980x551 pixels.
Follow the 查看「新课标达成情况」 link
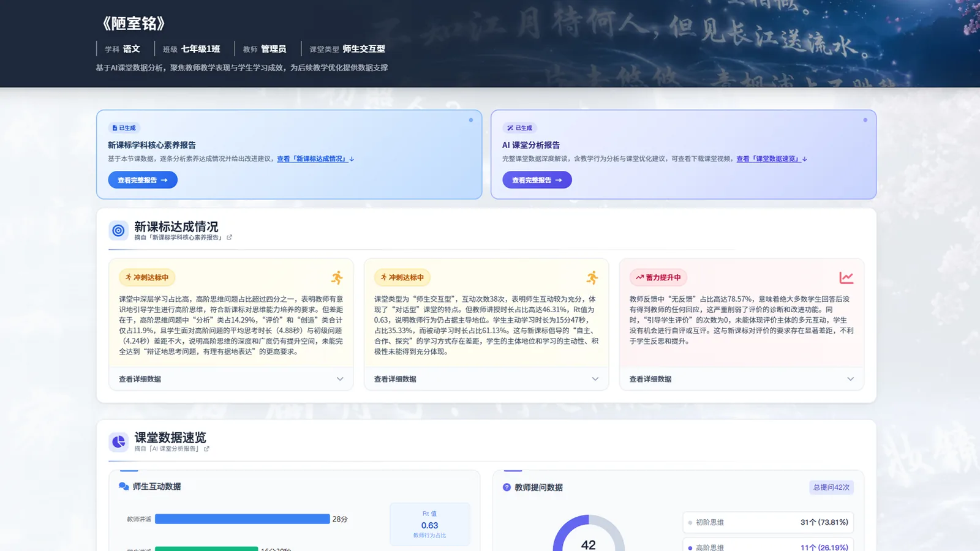click(x=315, y=159)
